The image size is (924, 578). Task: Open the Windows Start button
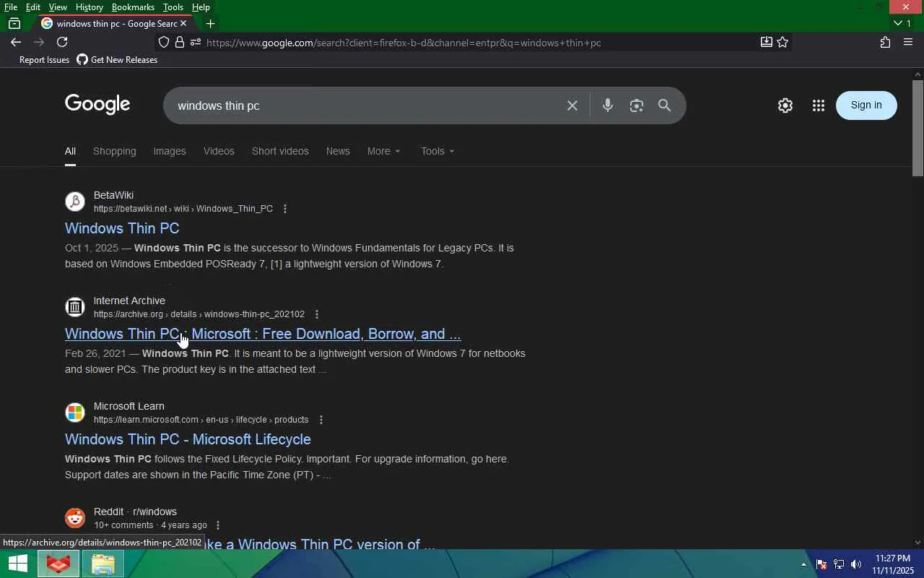pyautogui.click(x=17, y=564)
